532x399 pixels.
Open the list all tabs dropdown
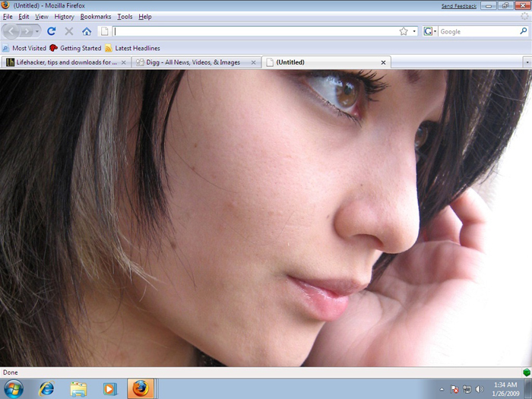pyautogui.click(x=527, y=62)
